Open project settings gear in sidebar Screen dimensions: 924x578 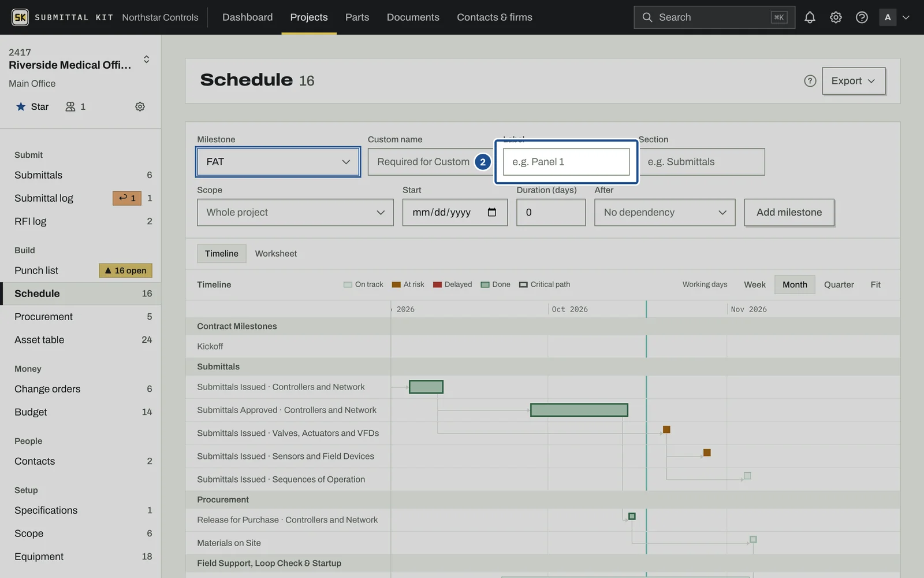[x=140, y=106]
